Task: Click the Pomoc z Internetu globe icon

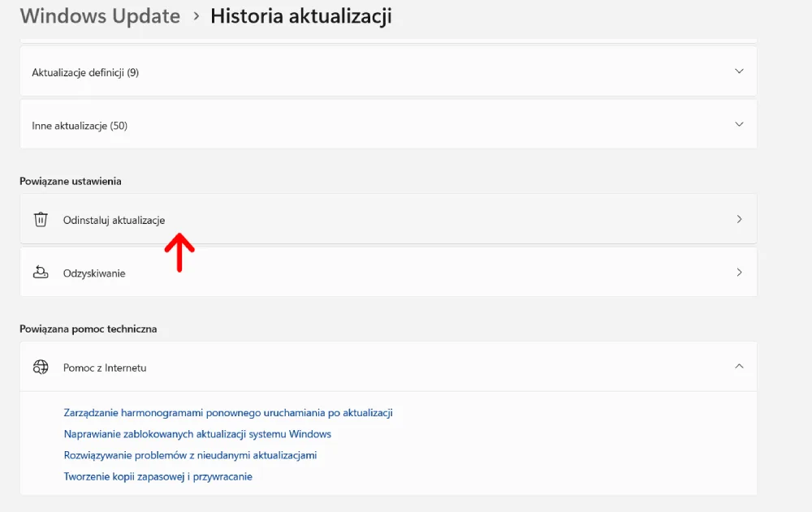Action: tap(41, 367)
